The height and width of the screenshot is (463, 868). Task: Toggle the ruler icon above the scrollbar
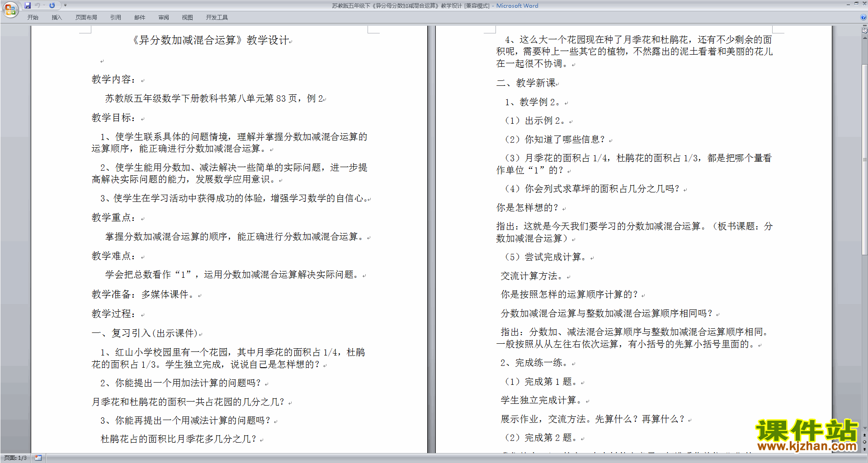(x=864, y=31)
